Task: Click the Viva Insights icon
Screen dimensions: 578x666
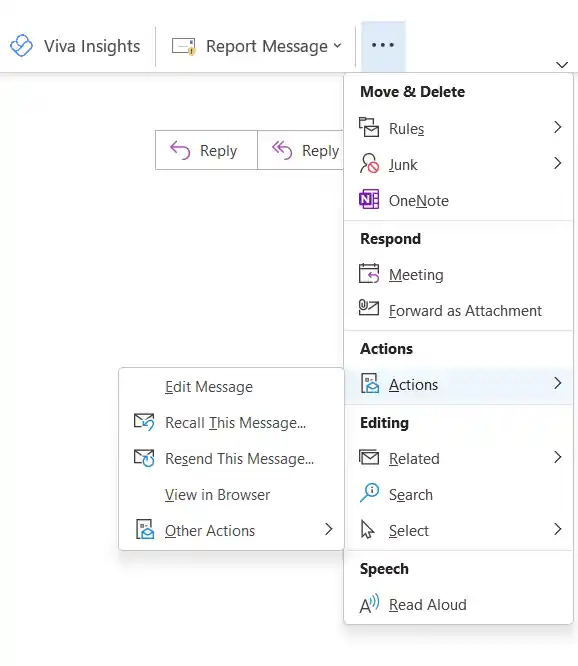Action: point(21,45)
